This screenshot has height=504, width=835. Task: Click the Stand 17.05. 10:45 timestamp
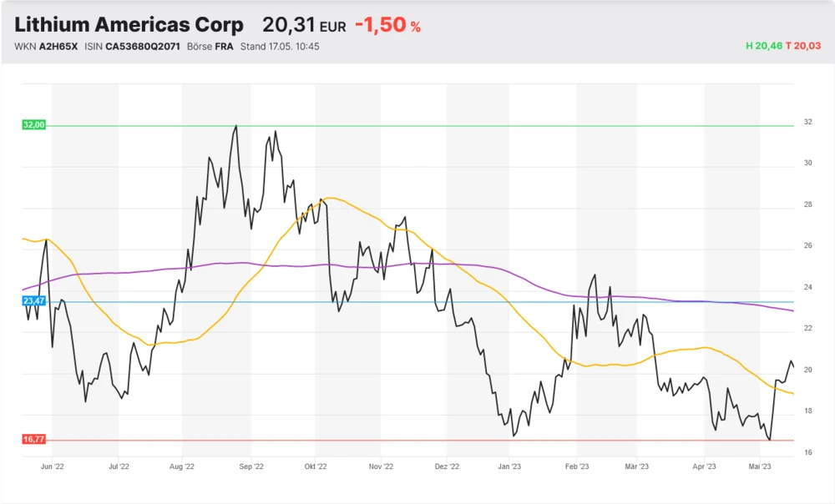(x=280, y=47)
